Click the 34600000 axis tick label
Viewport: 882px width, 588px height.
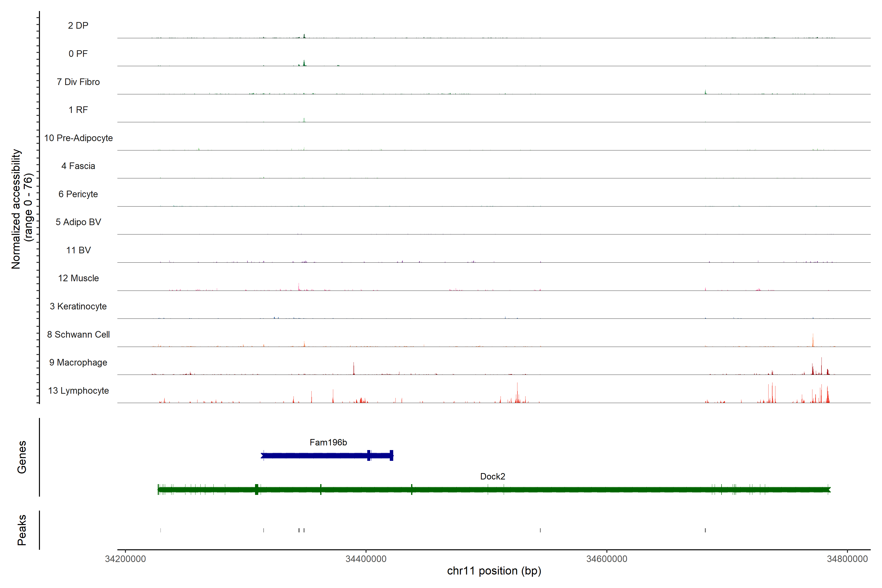(x=606, y=559)
